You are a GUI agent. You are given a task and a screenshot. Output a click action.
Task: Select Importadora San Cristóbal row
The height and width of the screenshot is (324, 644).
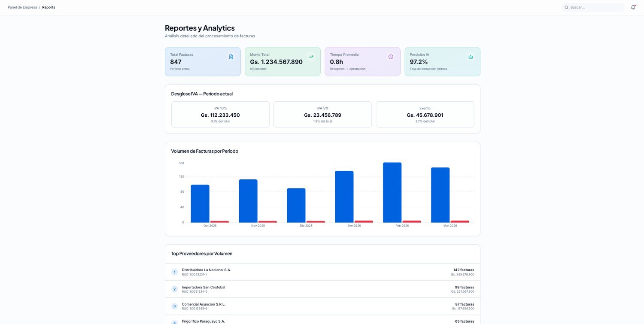(x=322, y=289)
